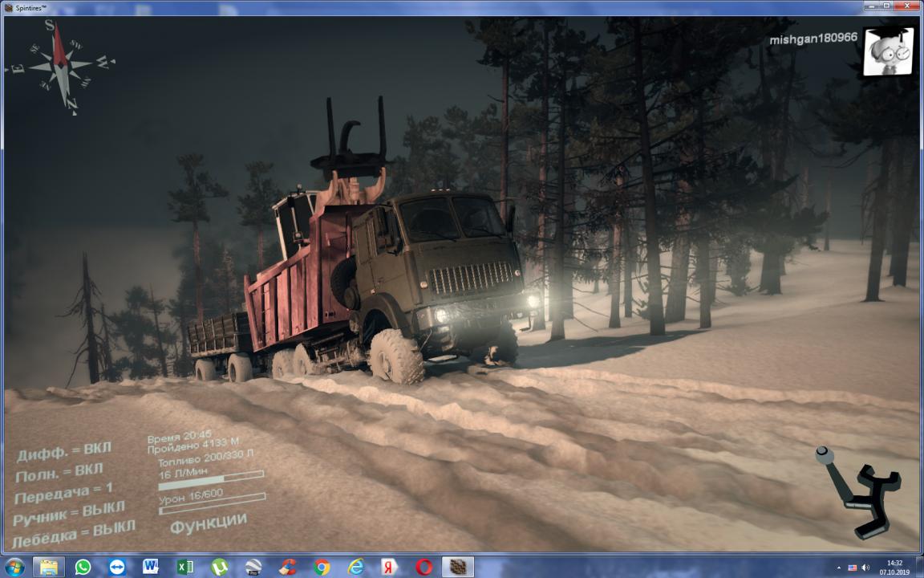The width and height of the screenshot is (924, 578).
Task: Open the Windows Start menu
Action: pos(14,567)
